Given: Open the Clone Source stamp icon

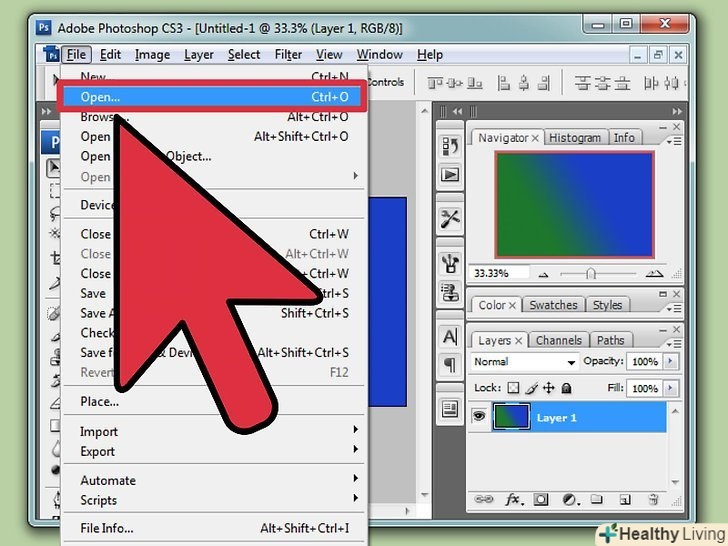Looking at the screenshot, I should (x=450, y=293).
